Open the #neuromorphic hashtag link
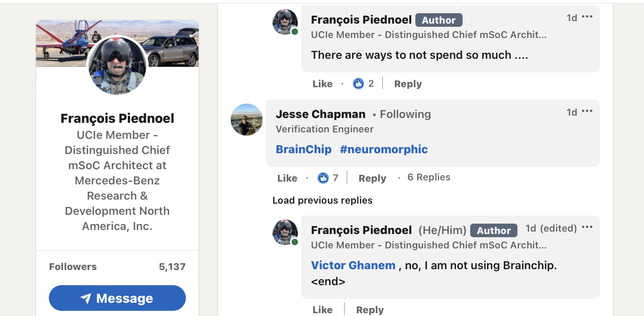 coord(384,149)
